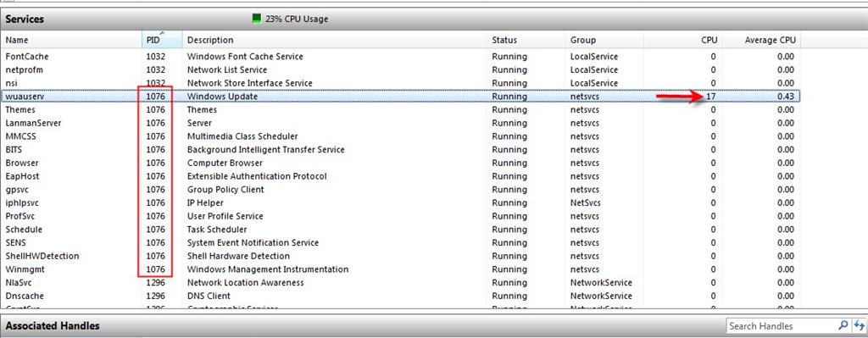This screenshot has height=338, width=868.
Task: Select the wuauserv Windows Update row
Action: point(401,97)
